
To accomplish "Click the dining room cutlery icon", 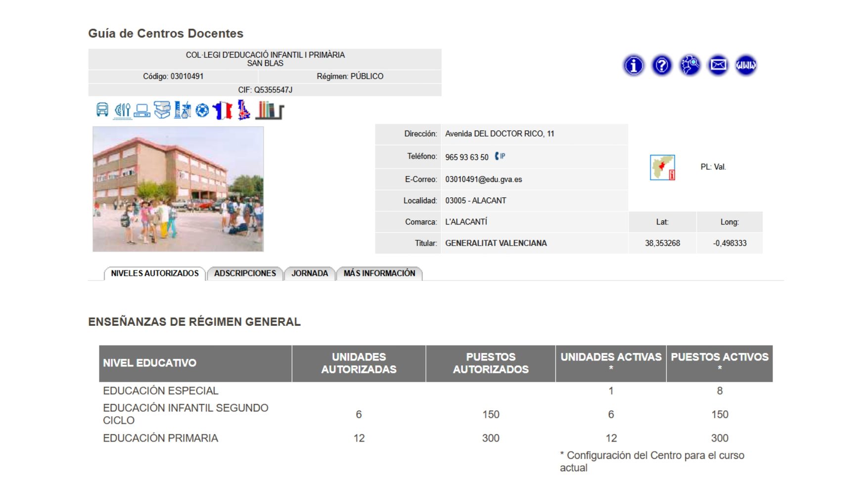I will point(122,110).
